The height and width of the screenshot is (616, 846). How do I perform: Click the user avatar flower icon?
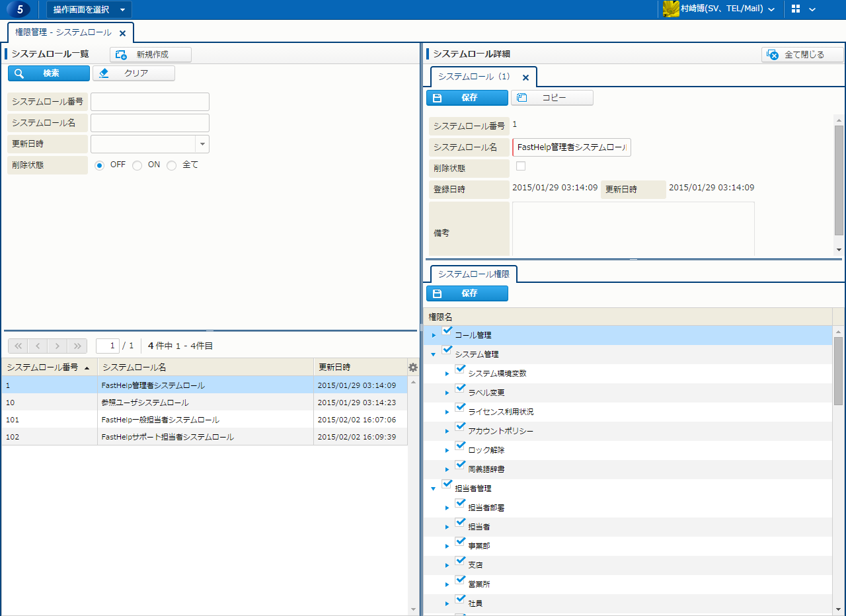tap(671, 9)
